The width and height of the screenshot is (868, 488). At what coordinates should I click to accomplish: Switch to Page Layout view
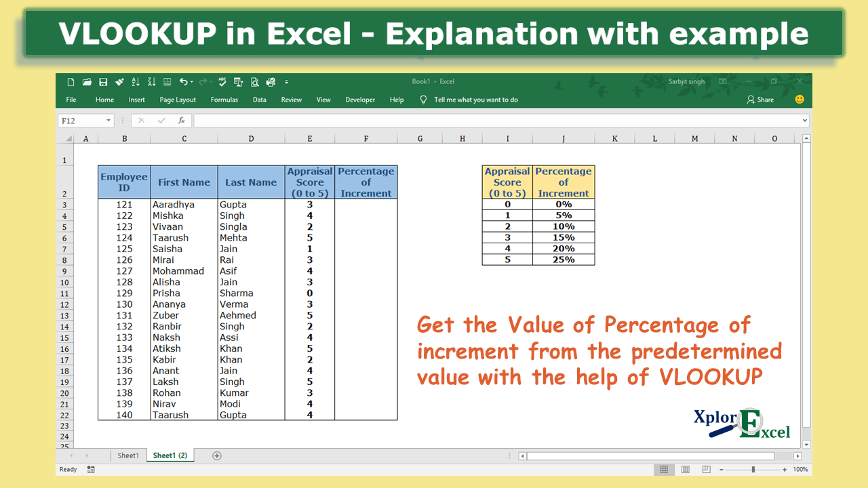[x=685, y=469]
